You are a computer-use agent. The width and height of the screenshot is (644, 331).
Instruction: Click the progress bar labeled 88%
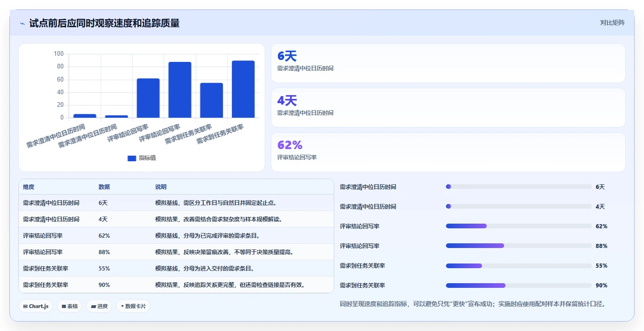519,246
